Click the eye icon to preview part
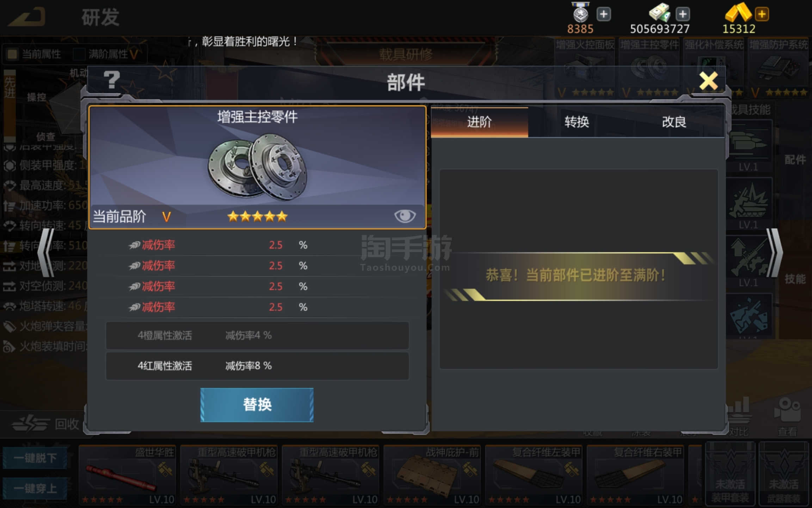 (x=405, y=216)
